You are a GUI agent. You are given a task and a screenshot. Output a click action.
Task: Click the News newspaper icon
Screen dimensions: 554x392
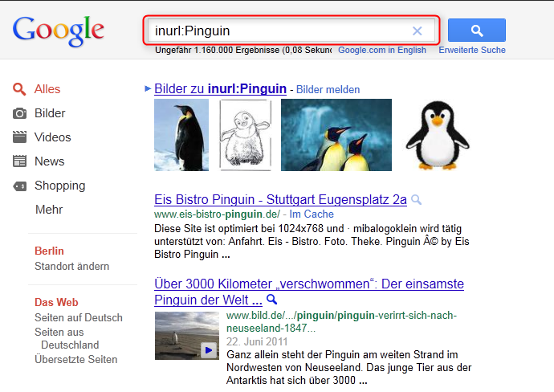tap(19, 161)
